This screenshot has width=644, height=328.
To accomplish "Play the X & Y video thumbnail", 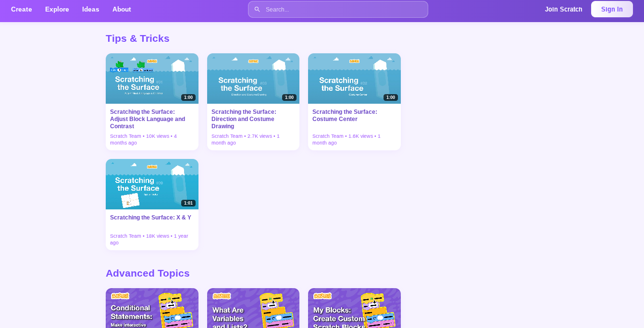I will tap(152, 184).
